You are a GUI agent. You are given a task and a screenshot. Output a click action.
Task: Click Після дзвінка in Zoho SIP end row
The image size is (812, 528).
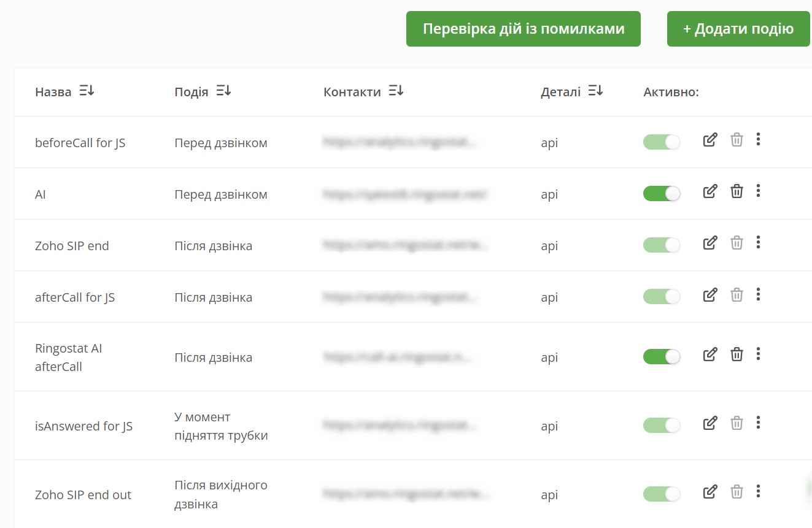[213, 246]
